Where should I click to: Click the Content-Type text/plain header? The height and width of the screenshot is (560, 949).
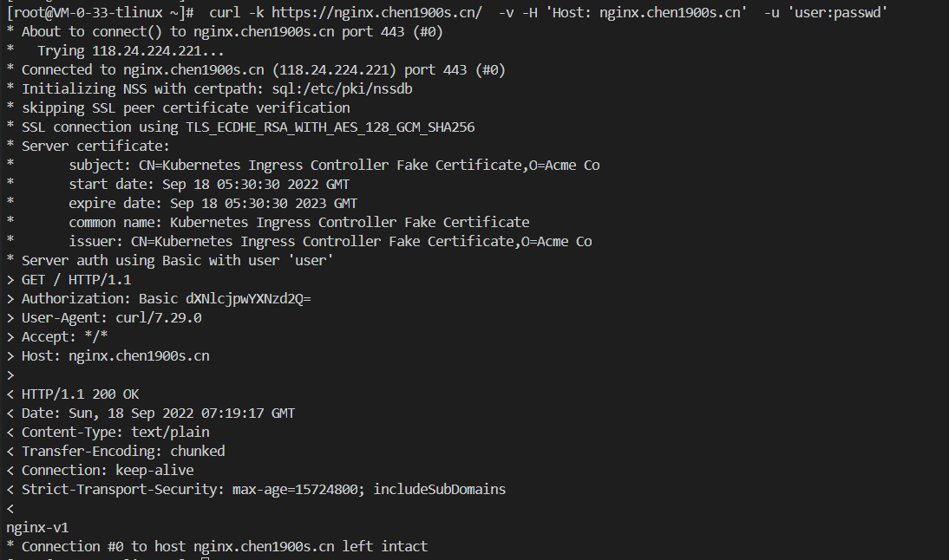coord(115,433)
